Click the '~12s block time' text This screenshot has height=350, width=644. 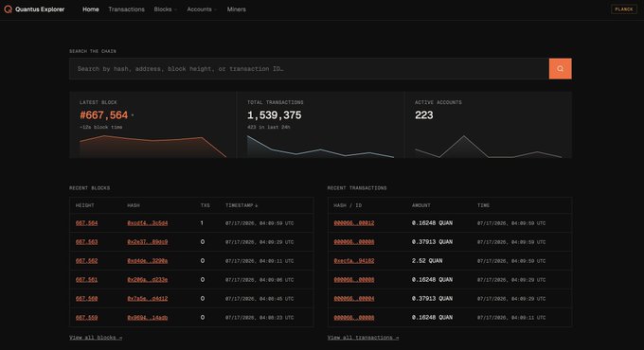[101, 127]
